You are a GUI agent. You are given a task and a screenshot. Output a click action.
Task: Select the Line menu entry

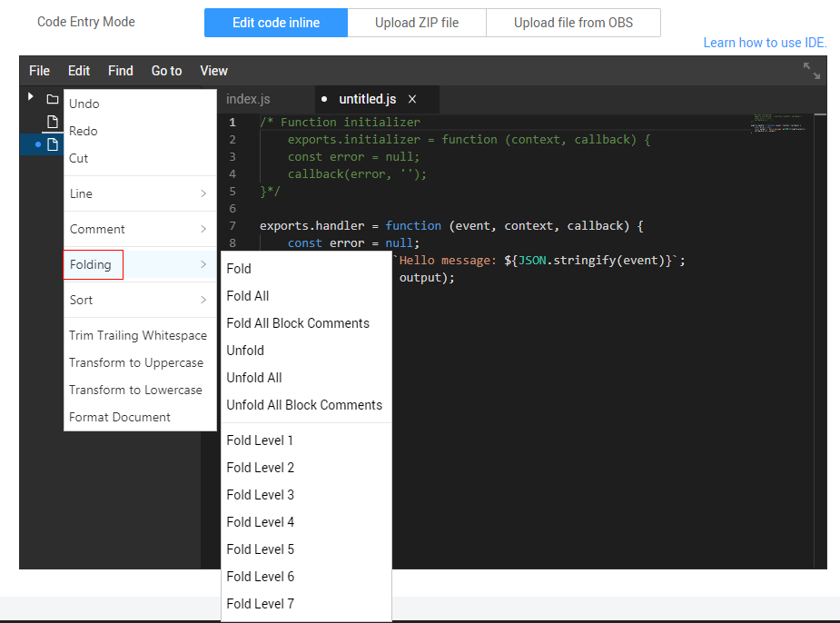[x=140, y=193]
